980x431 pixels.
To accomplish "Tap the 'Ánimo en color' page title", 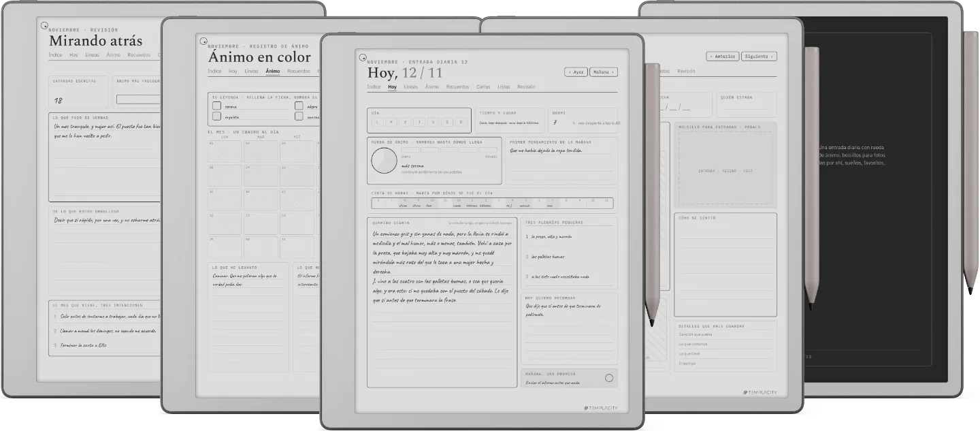I will point(259,57).
